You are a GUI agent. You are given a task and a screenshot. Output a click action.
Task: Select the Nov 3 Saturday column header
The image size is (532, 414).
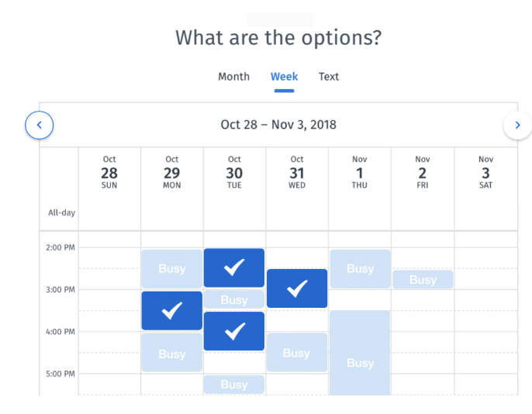[485, 172]
